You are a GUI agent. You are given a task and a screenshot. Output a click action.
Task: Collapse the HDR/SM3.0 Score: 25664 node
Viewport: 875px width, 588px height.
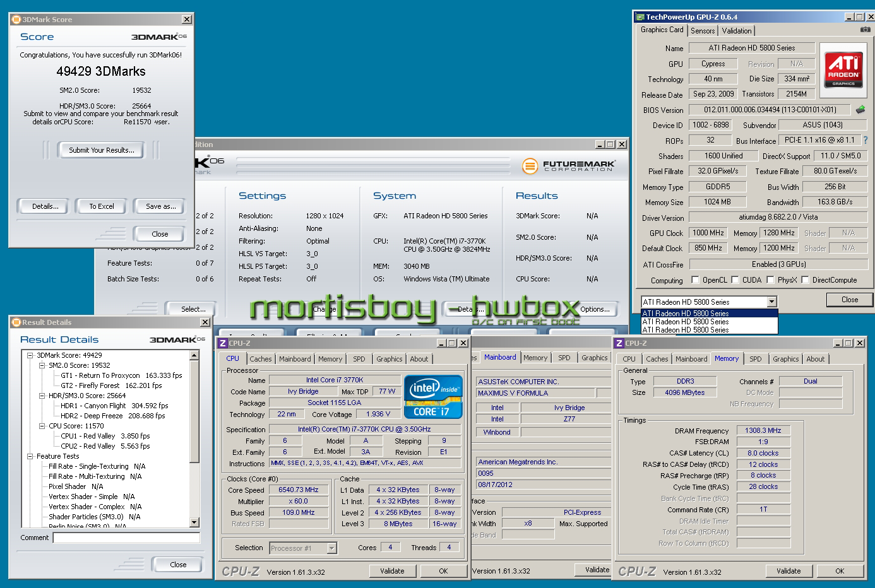(x=42, y=396)
